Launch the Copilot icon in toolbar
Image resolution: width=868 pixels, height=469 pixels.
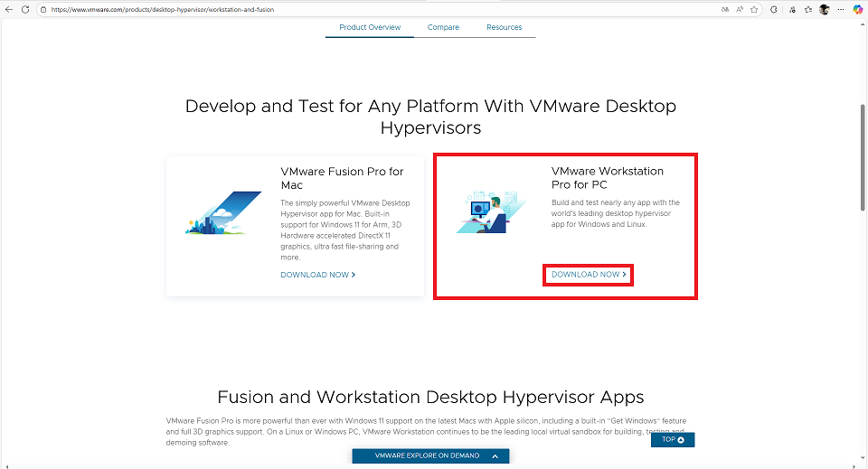click(857, 9)
